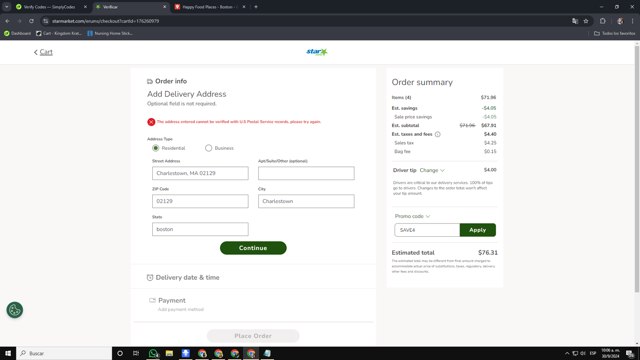Click the disabled Place Order button
The image size is (640, 360).
(x=253, y=336)
